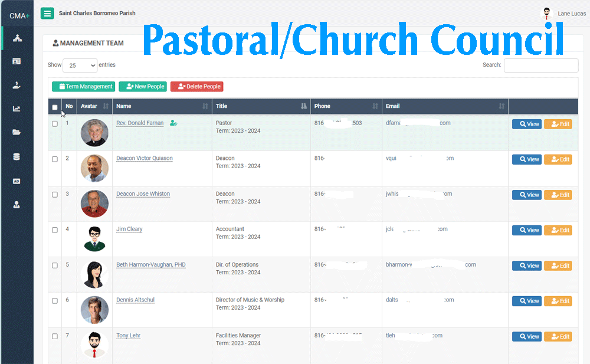Open the Beth Harmon-Vaughan, PHD name link
This screenshot has height=364, width=590.
(150, 265)
